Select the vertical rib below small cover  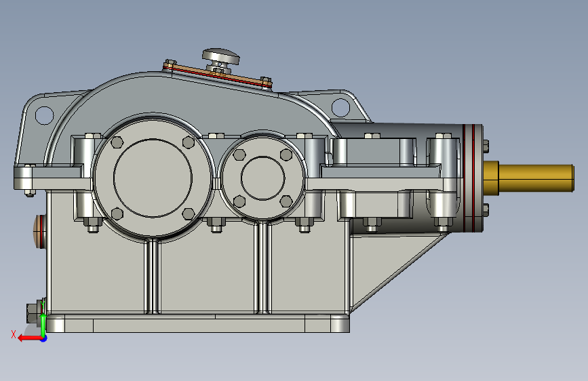(262, 267)
